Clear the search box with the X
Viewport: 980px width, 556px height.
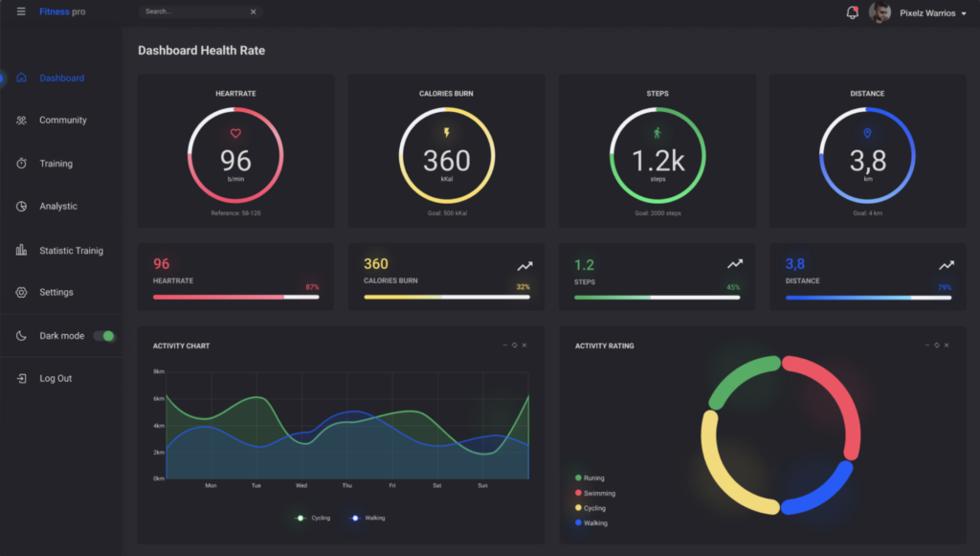252,12
